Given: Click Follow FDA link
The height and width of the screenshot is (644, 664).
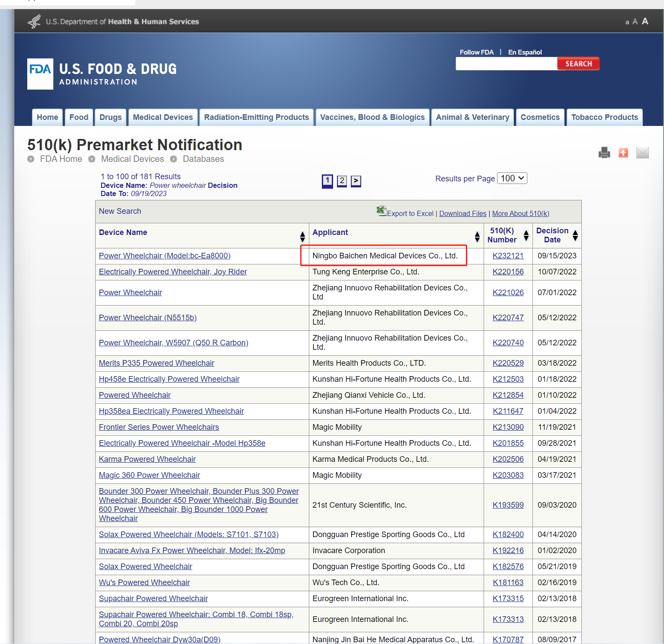Looking at the screenshot, I should click(x=477, y=52).
